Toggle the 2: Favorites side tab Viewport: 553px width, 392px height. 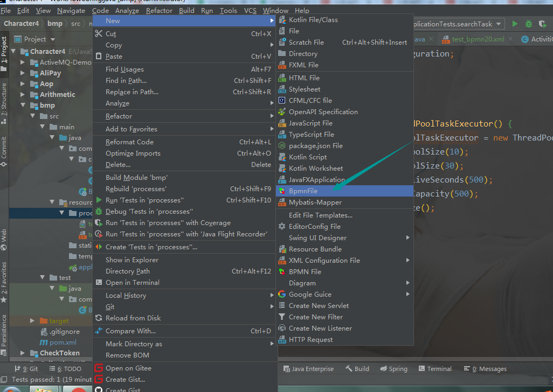click(4, 282)
